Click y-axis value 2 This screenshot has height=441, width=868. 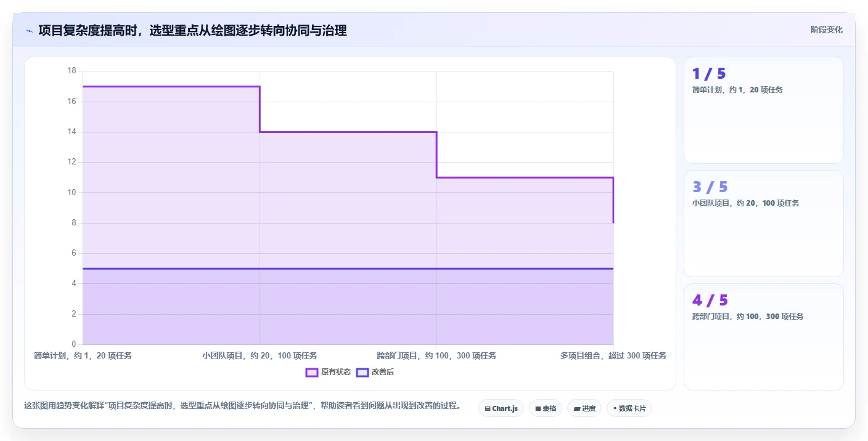74,314
